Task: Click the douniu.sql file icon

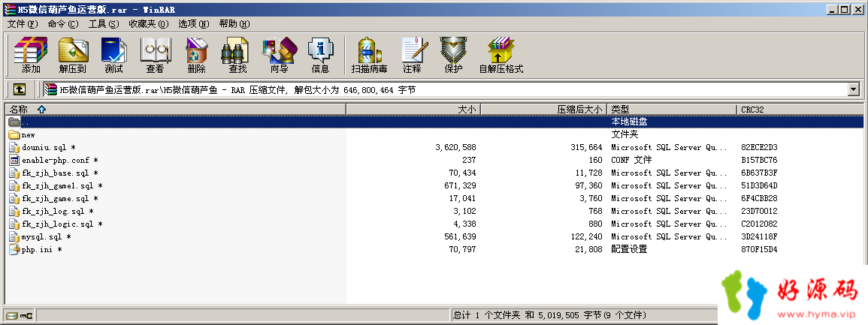Action: coord(14,148)
